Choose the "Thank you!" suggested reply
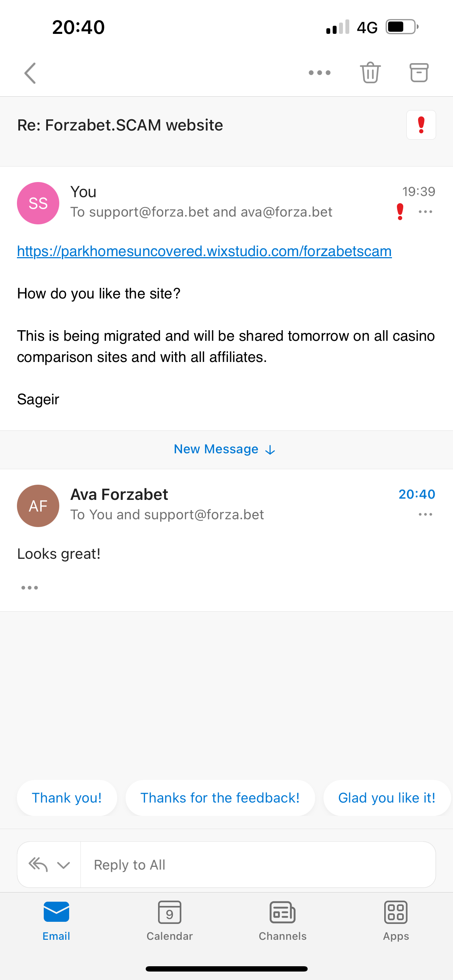Image resolution: width=453 pixels, height=980 pixels. coord(67,798)
